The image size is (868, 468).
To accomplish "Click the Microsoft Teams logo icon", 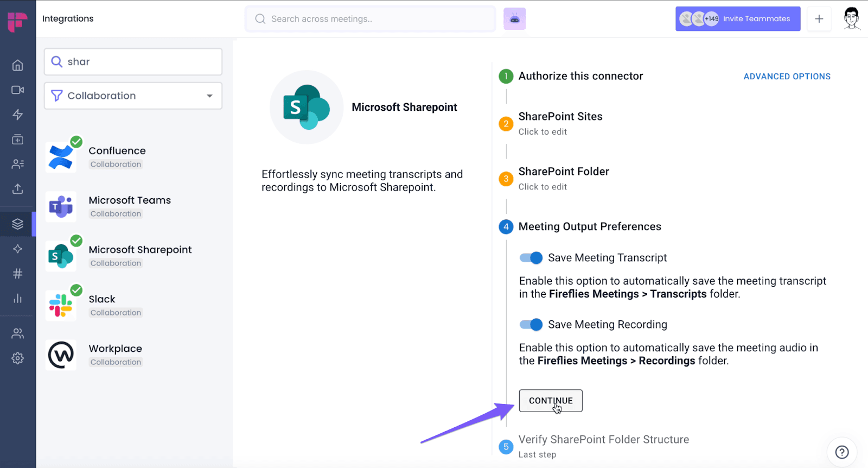I will tap(61, 206).
